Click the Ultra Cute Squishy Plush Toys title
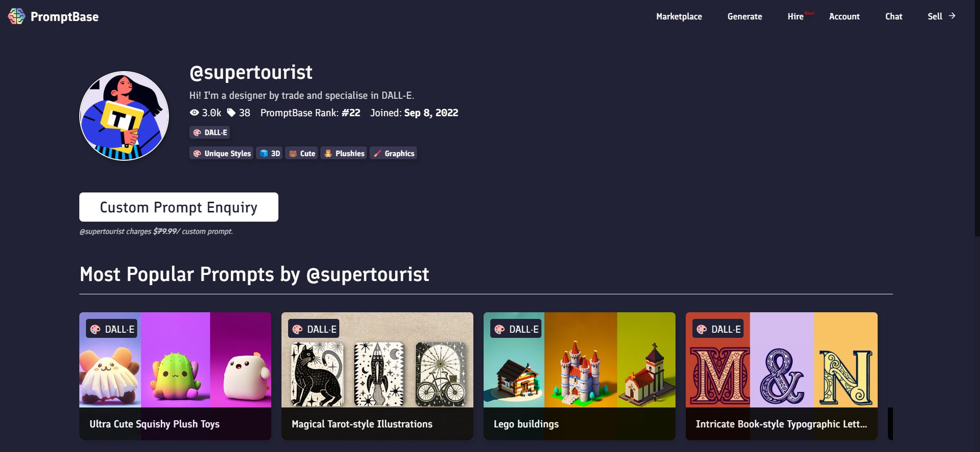This screenshot has width=980, height=452. pos(155,424)
